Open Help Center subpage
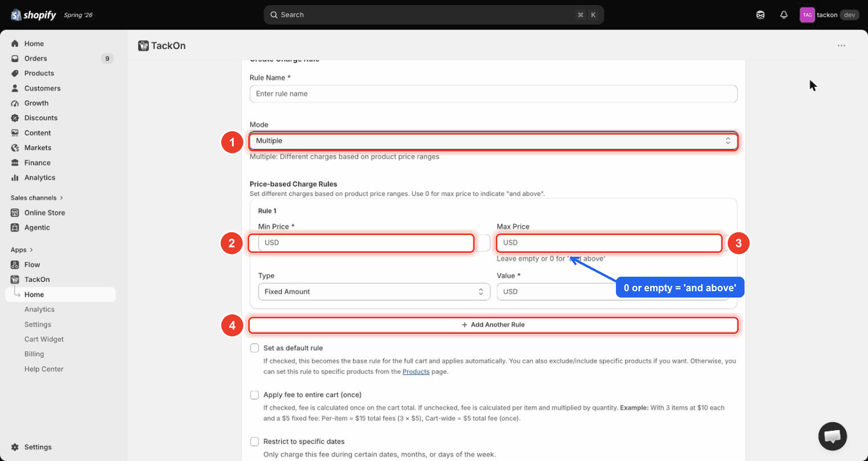Image resolution: width=868 pixels, height=461 pixels. click(44, 369)
